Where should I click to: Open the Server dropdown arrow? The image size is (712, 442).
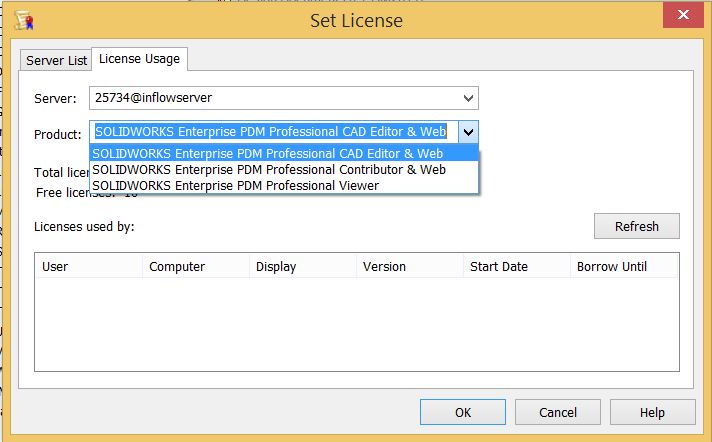pos(468,98)
